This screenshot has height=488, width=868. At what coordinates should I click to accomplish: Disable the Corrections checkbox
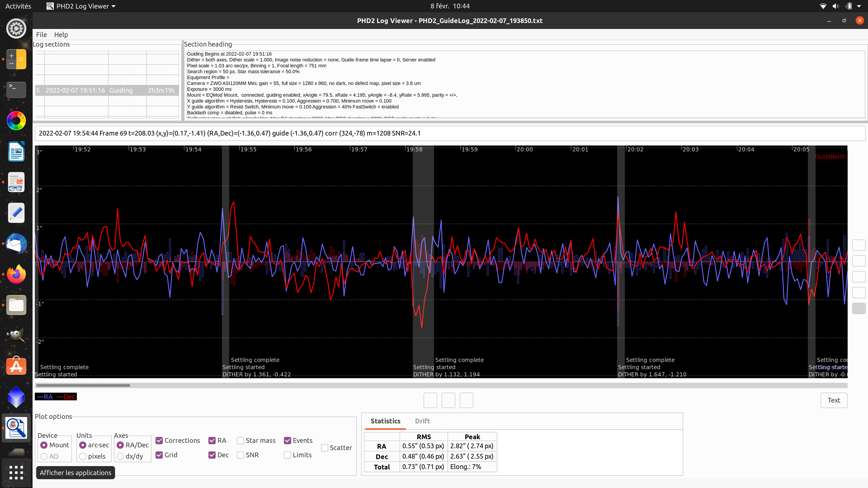(159, 441)
